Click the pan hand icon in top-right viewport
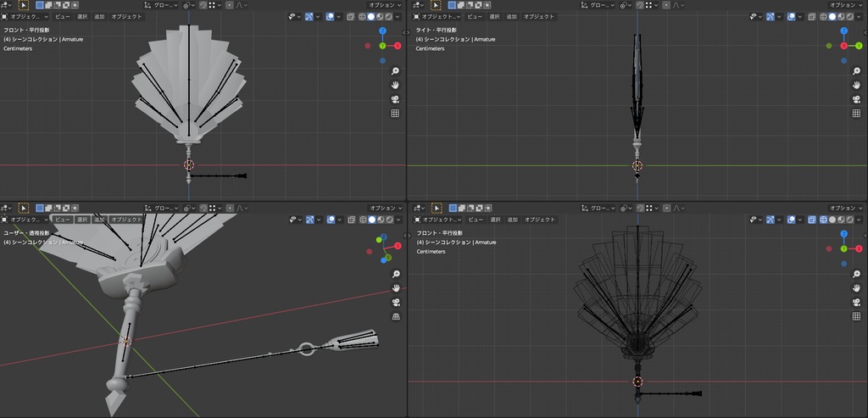The width and height of the screenshot is (868, 418). 856,86
